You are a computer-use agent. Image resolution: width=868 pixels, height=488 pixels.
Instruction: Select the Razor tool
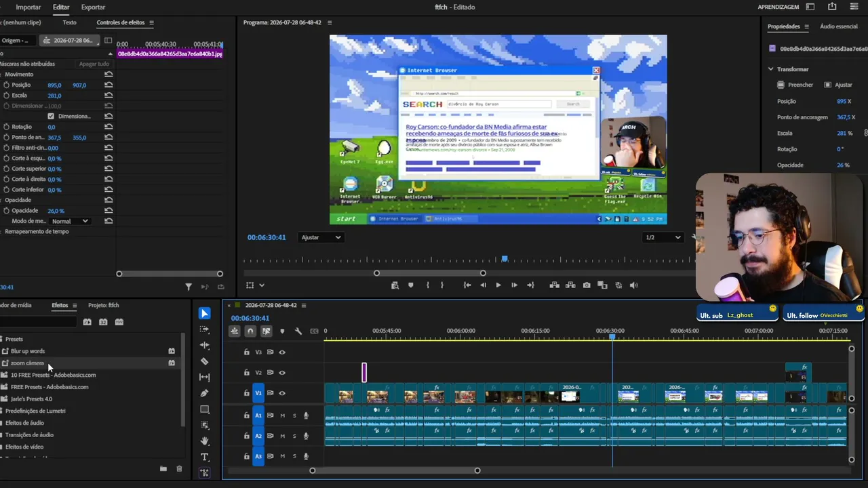204,361
